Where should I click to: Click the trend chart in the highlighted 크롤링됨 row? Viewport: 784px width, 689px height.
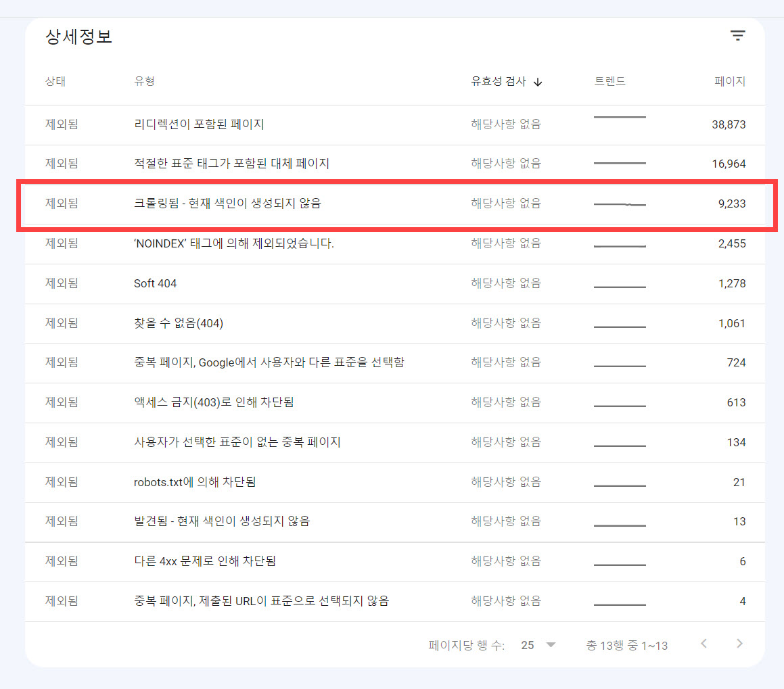[620, 204]
